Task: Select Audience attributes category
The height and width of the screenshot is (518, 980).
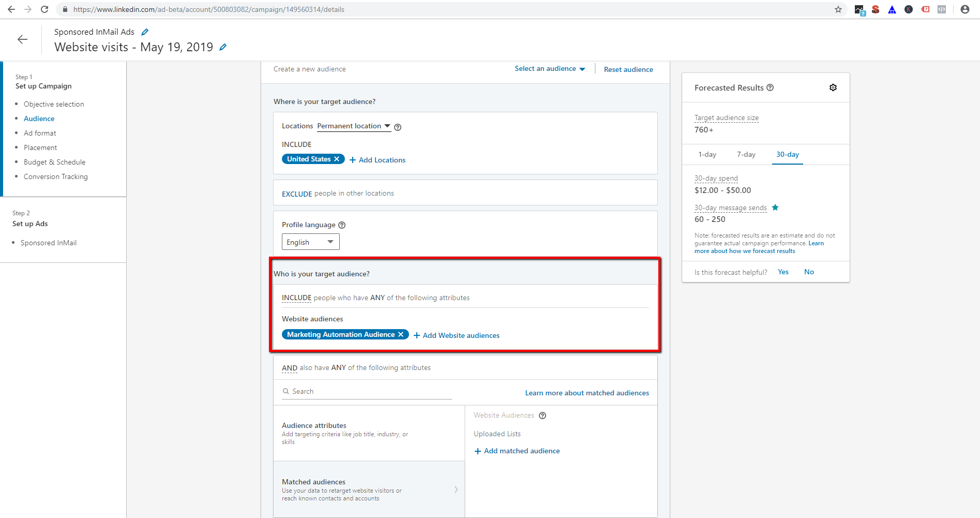Action: click(369, 433)
